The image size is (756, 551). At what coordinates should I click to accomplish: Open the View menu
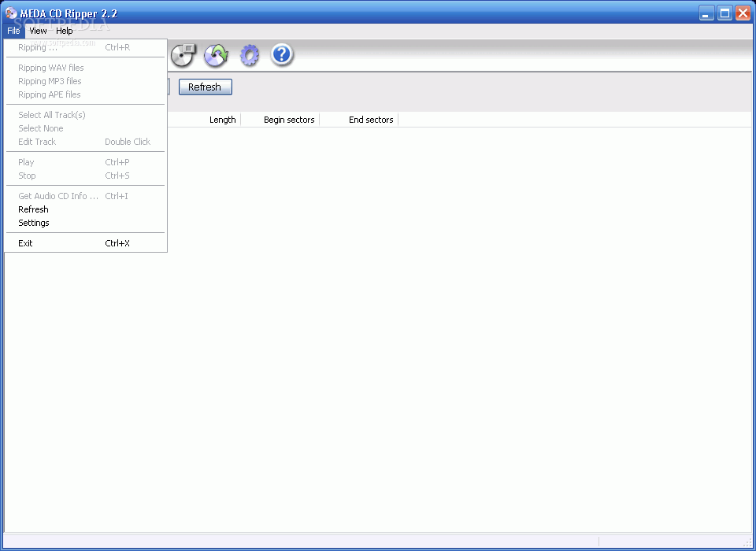pos(38,31)
